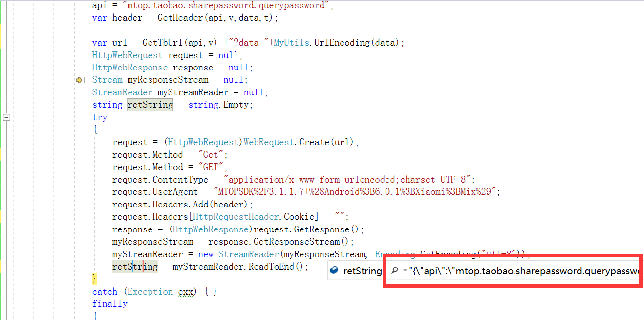Image resolution: width=644 pixels, height=320 pixels.
Task: Click the yellow current-statement arrow in margin
Action: point(79,80)
